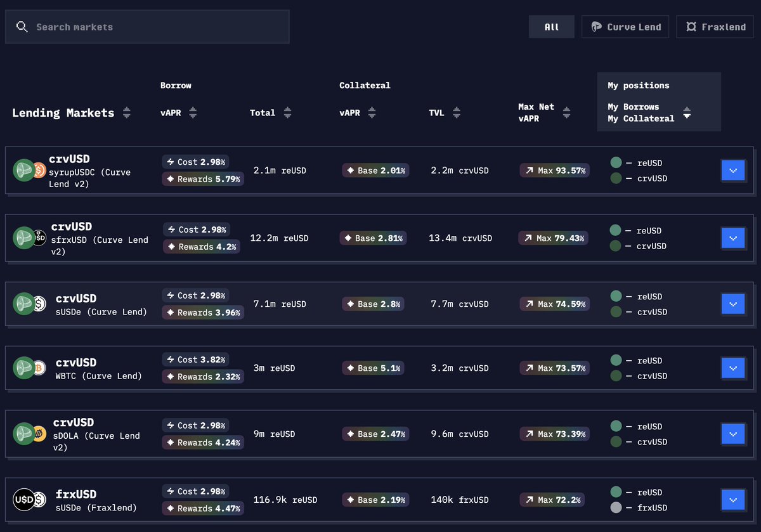Focus the Search markets input field
The image size is (761, 532).
pyautogui.click(x=147, y=27)
